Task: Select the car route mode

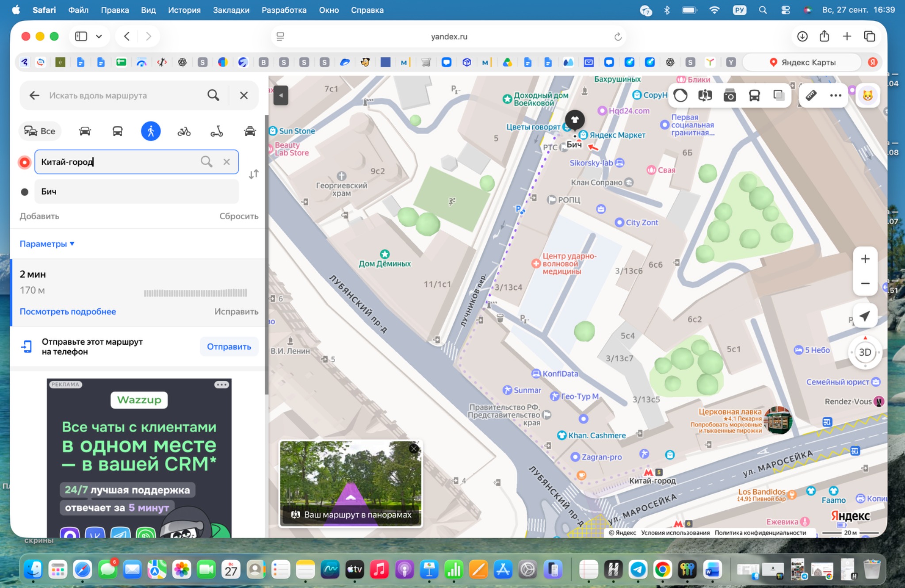Action: (85, 131)
